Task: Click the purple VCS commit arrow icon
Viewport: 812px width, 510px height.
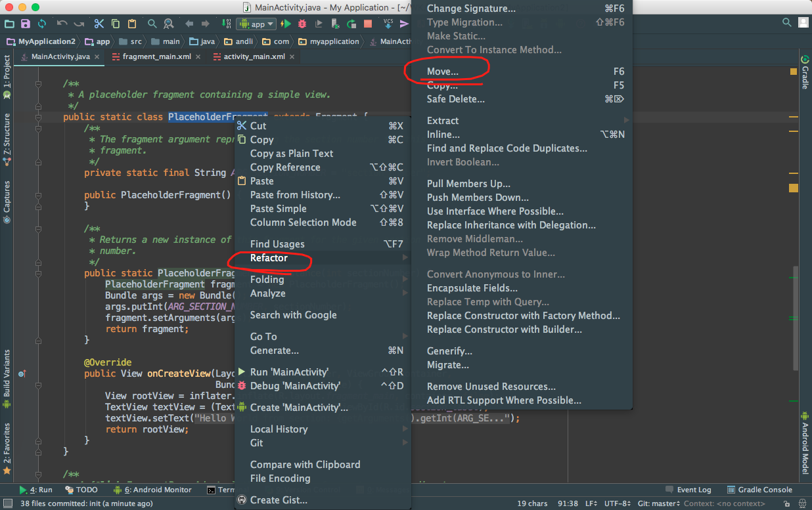Action: coord(404,24)
